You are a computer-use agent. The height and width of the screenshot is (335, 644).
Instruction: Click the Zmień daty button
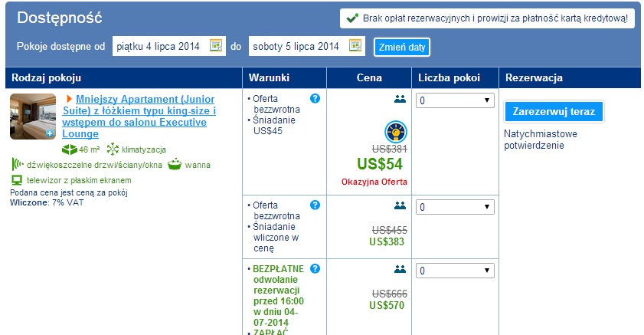tap(402, 48)
